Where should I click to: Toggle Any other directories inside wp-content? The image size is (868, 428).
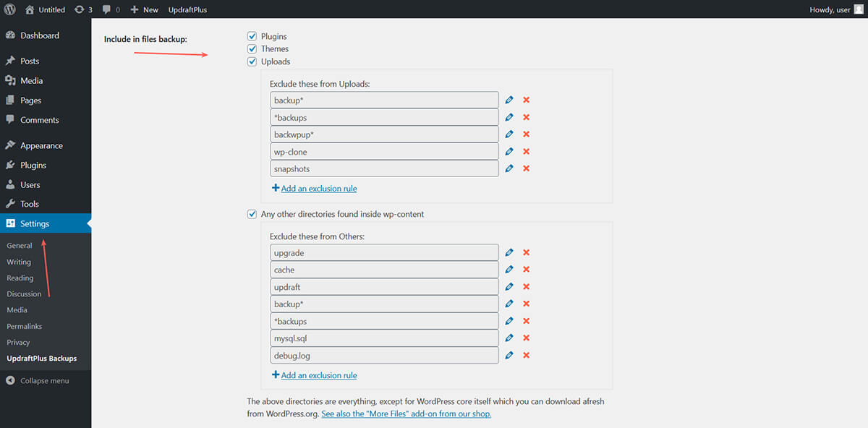coord(252,214)
